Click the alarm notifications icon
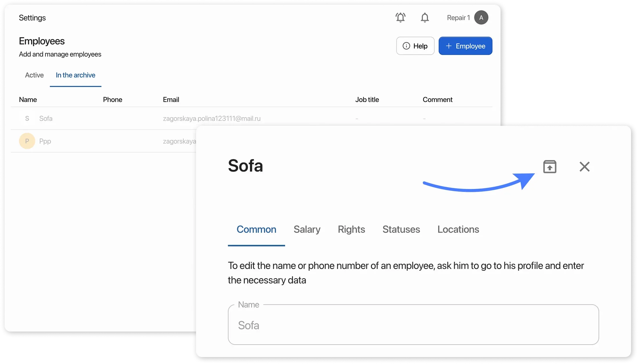638x364 pixels. click(x=400, y=17)
